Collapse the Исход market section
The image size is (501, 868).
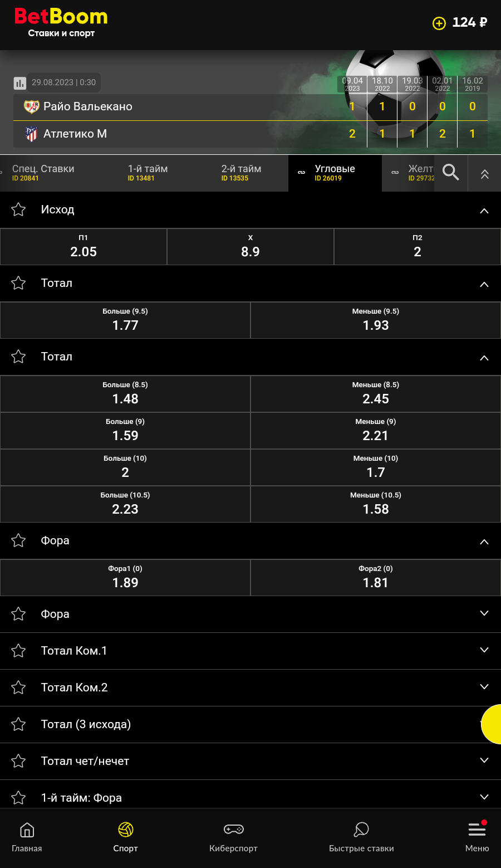click(484, 211)
